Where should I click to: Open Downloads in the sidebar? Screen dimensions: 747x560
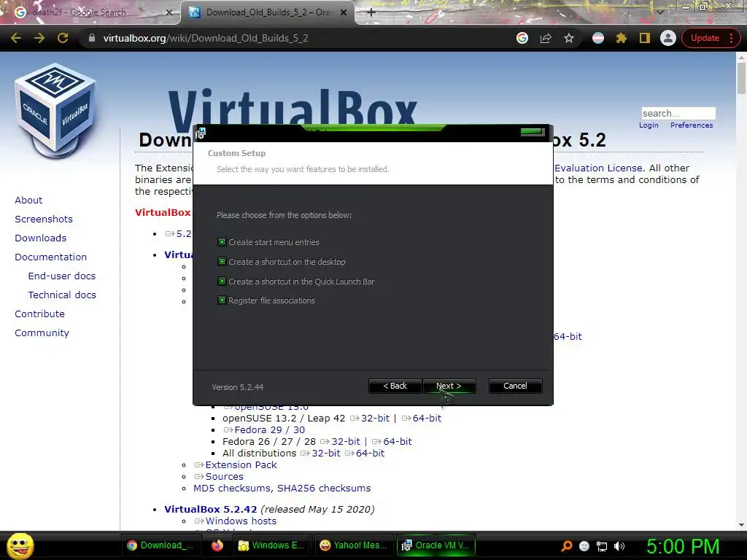tap(41, 238)
